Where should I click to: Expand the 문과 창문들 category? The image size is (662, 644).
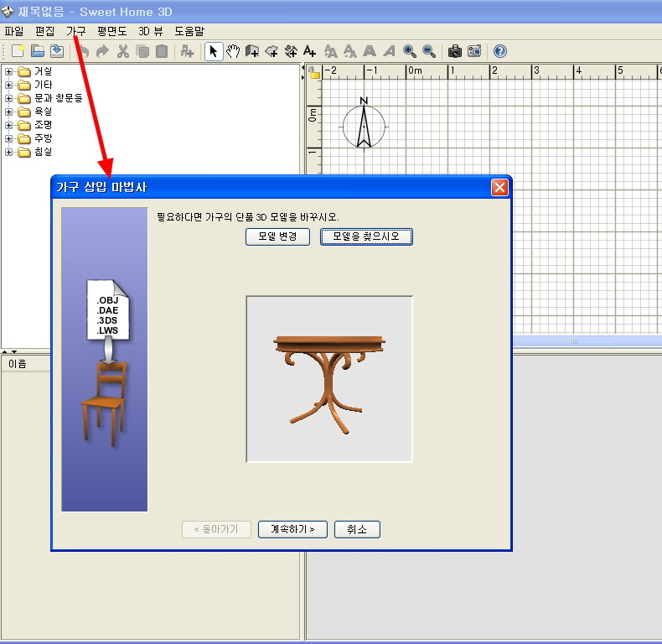(x=9, y=98)
